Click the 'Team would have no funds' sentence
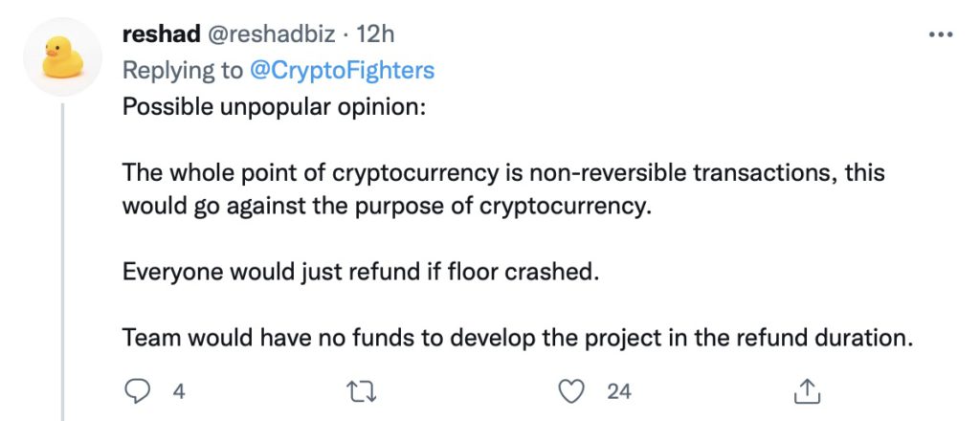 coord(518,339)
